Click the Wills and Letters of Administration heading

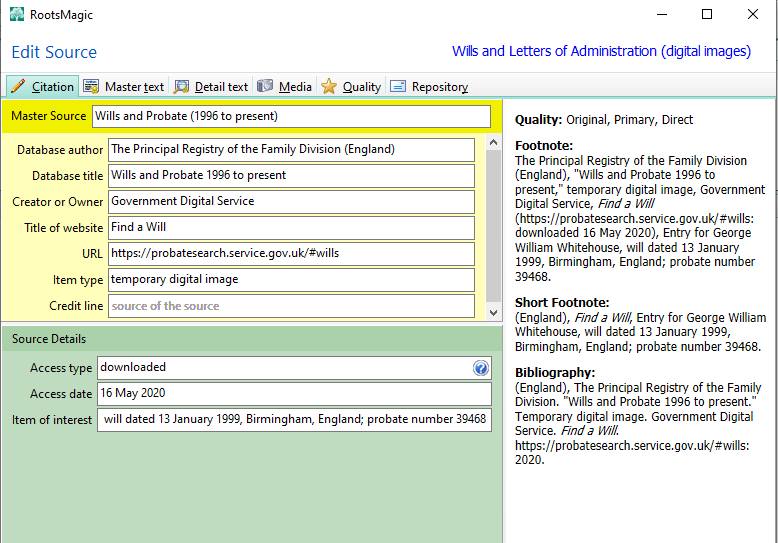[601, 51]
